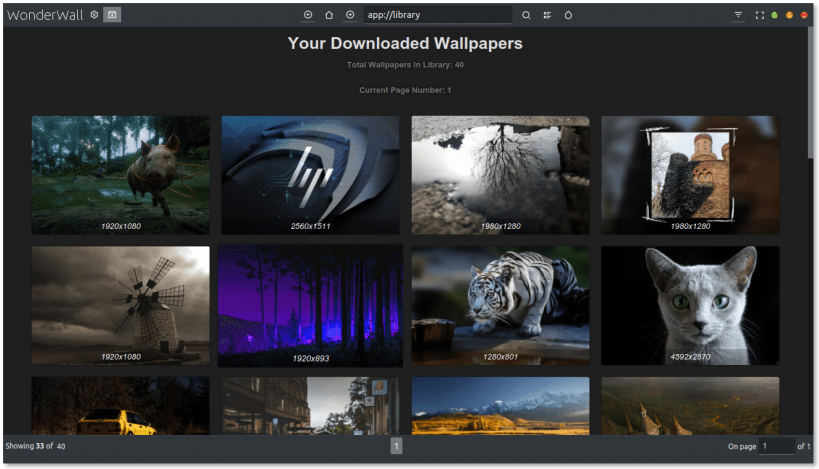Open wallpaper search via magnifier icon
The width and height of the screenshot is (819, 469).
tap(526, 15)
